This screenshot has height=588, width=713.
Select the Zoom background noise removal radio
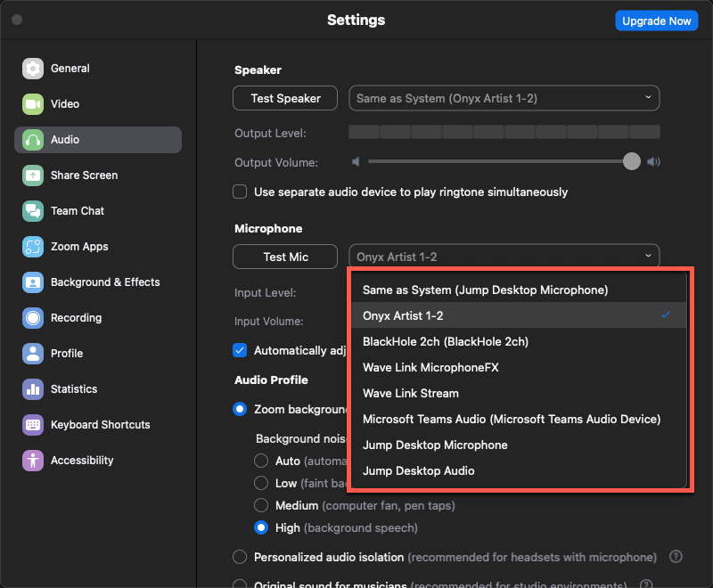(x=240, y=409)
